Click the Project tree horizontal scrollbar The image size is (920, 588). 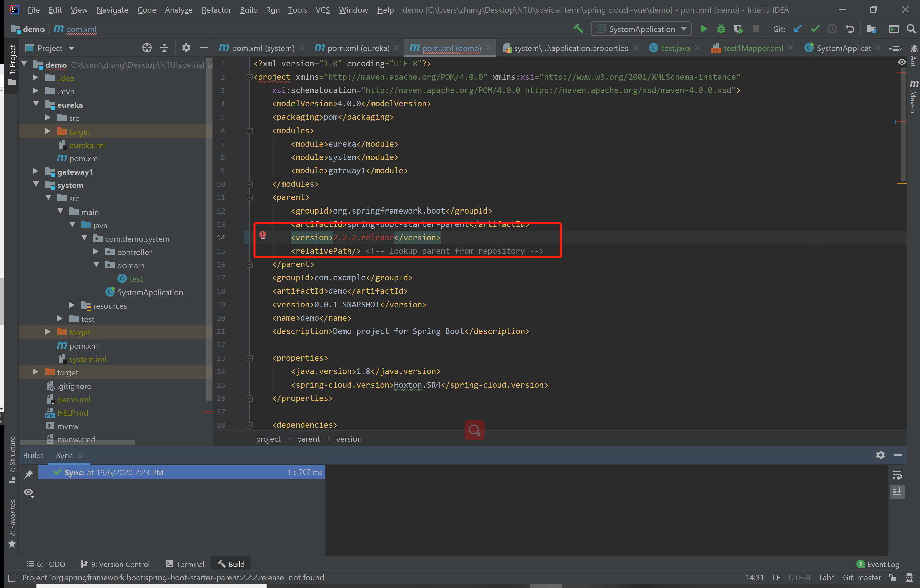tap(77, 442)
